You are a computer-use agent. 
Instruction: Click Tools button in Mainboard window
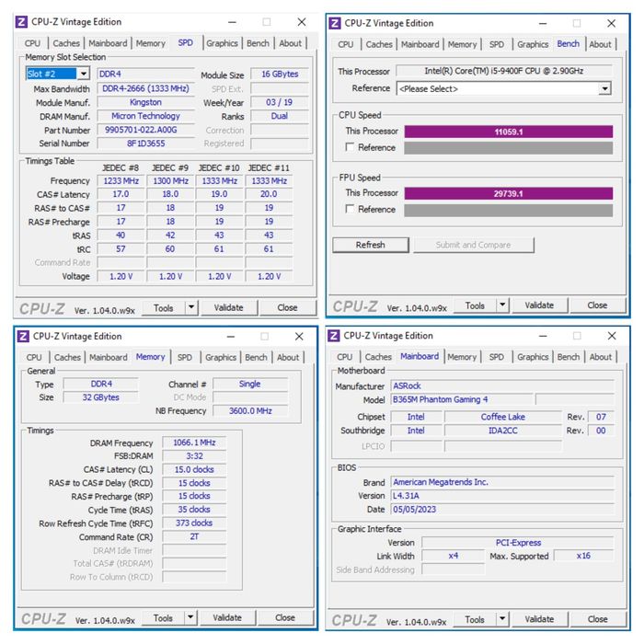click(x=475, y=619)
